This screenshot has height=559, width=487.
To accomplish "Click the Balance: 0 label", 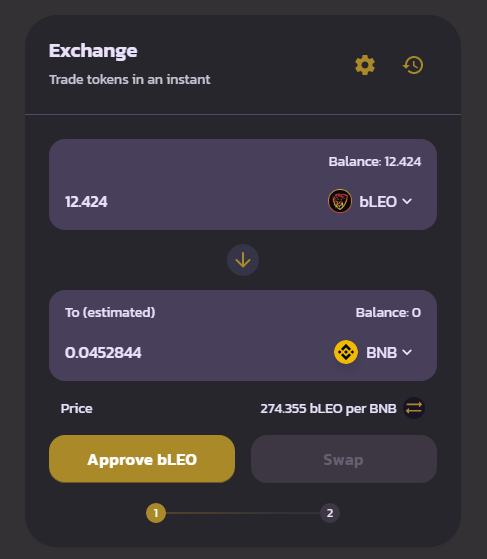I will coord(388,313).
